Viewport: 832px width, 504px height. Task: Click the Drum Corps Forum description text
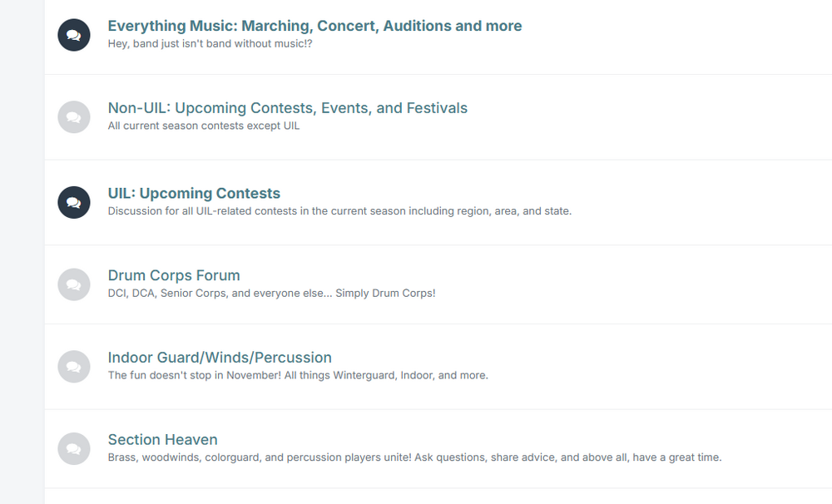coord(270,293)
